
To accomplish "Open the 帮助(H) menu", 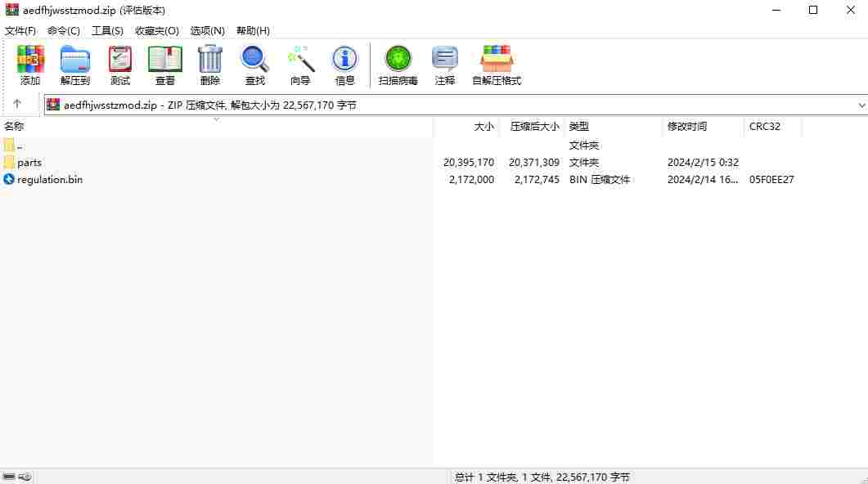I will click(253, 31).
